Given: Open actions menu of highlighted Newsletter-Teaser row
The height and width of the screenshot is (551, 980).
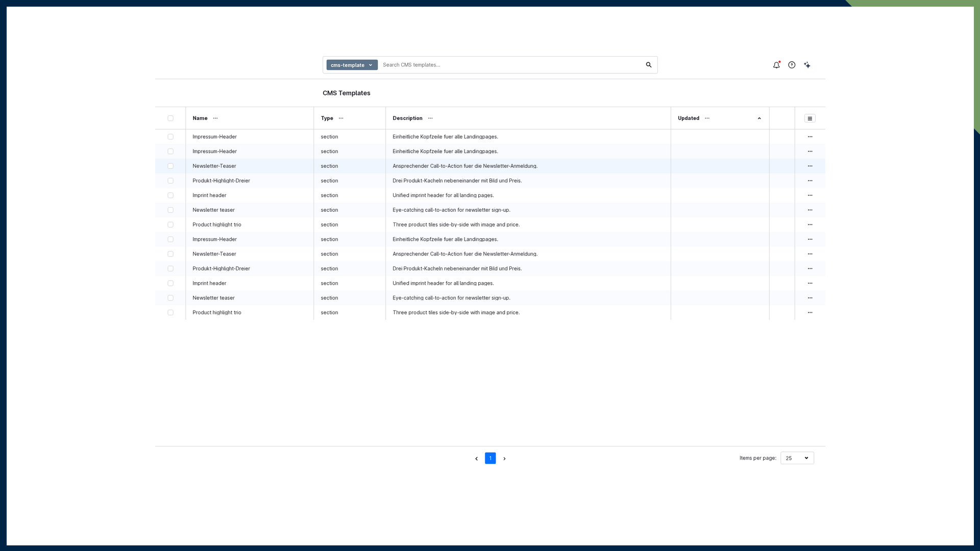Looking at the screenshot, I should [810, 166].
